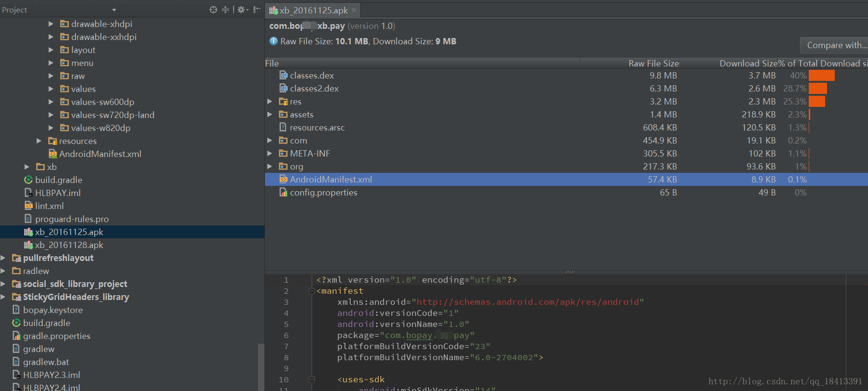Select the gradle.properties file icon
This screenshot has width=868, height=391.
16,336
